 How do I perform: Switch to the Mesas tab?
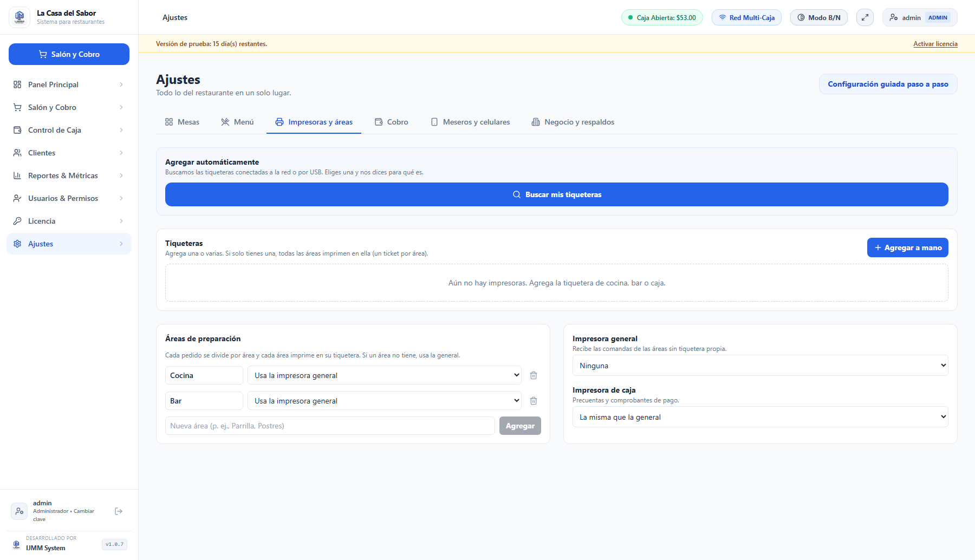182,122
